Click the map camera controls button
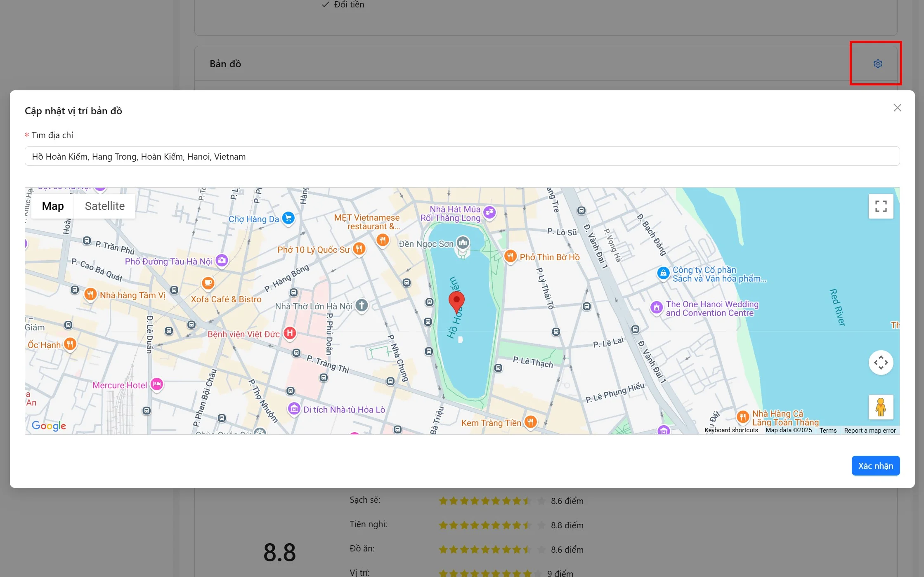 (881, 363)
